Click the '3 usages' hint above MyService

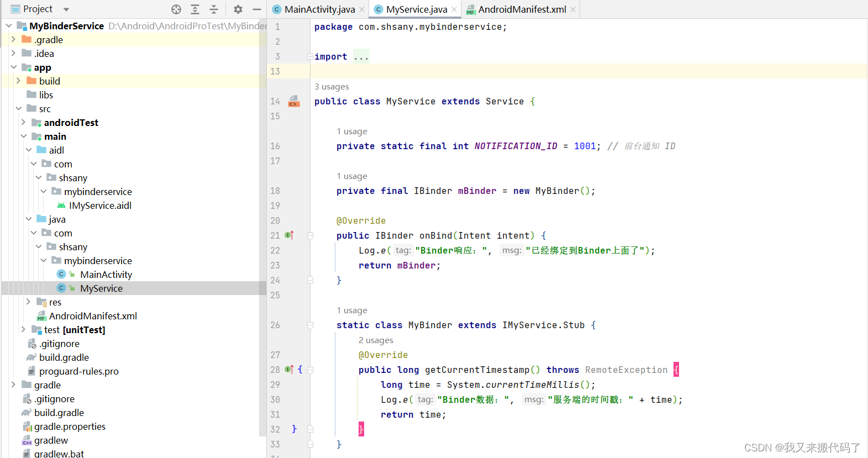pyautogui.click(x=332, y=87)
